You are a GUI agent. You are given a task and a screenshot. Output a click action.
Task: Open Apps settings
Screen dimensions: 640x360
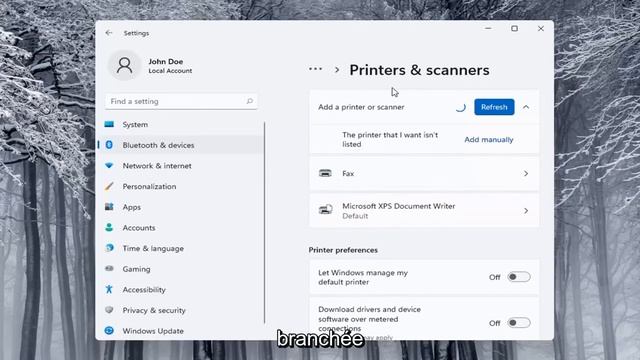[x=180, y=207]
